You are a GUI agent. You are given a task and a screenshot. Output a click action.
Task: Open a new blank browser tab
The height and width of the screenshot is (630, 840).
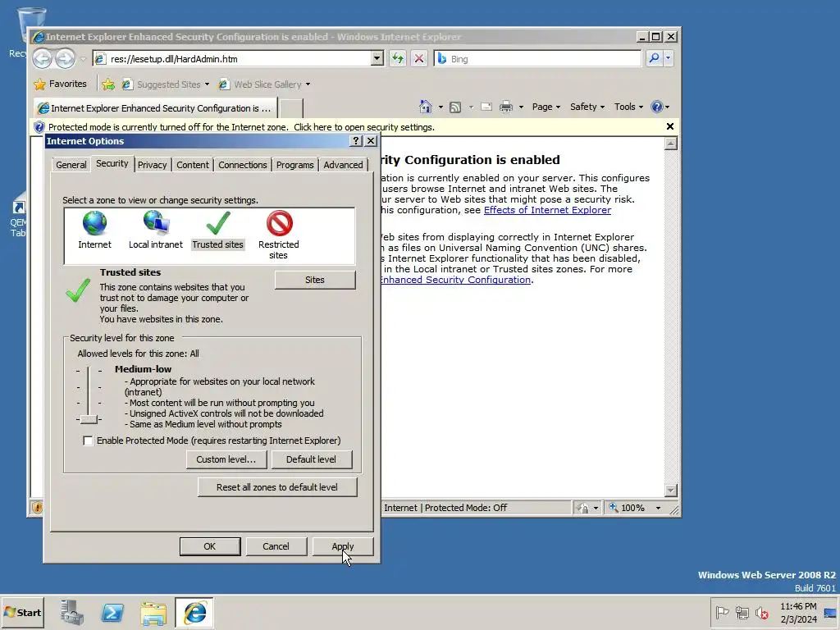coord(291,107)
